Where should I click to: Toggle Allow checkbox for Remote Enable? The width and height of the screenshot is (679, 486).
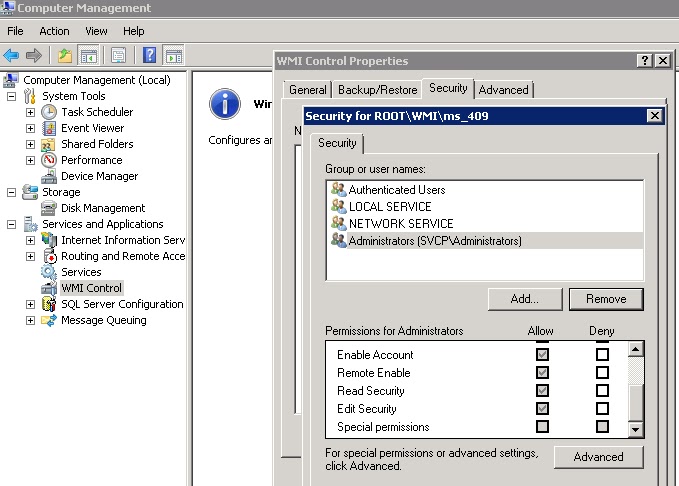coord(542,373)
